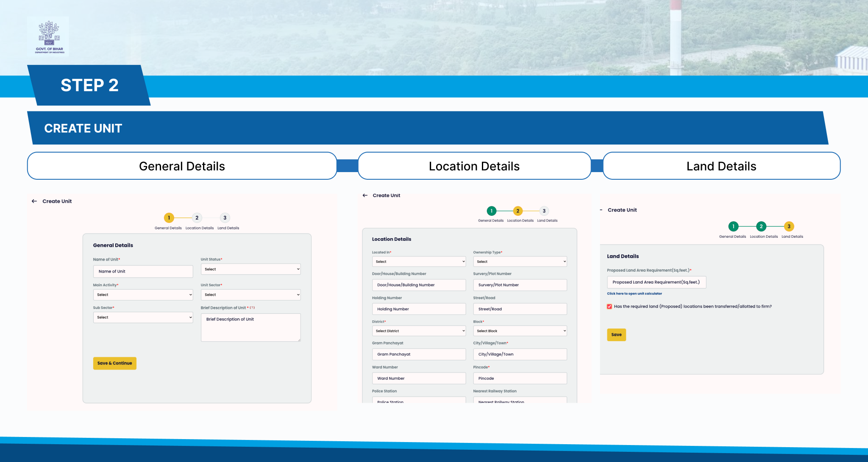Click yellow Save button in Land Details
This screenshot has height=462, width=868.
click(616, 335)
